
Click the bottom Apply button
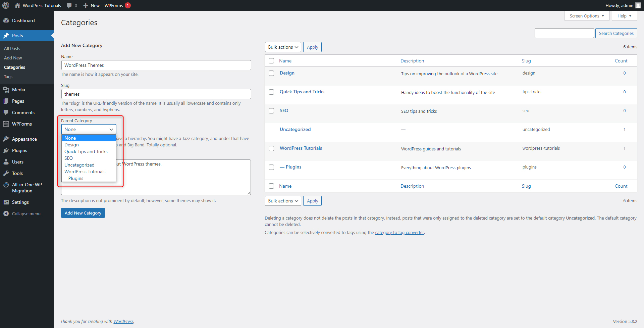point(313,201)
